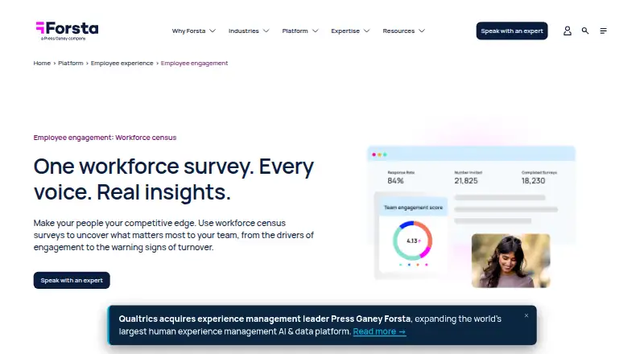Go to Employee experience breadcrumb
Image resolution: width=644 pixels, height=354 pixels.
(122, 63)
